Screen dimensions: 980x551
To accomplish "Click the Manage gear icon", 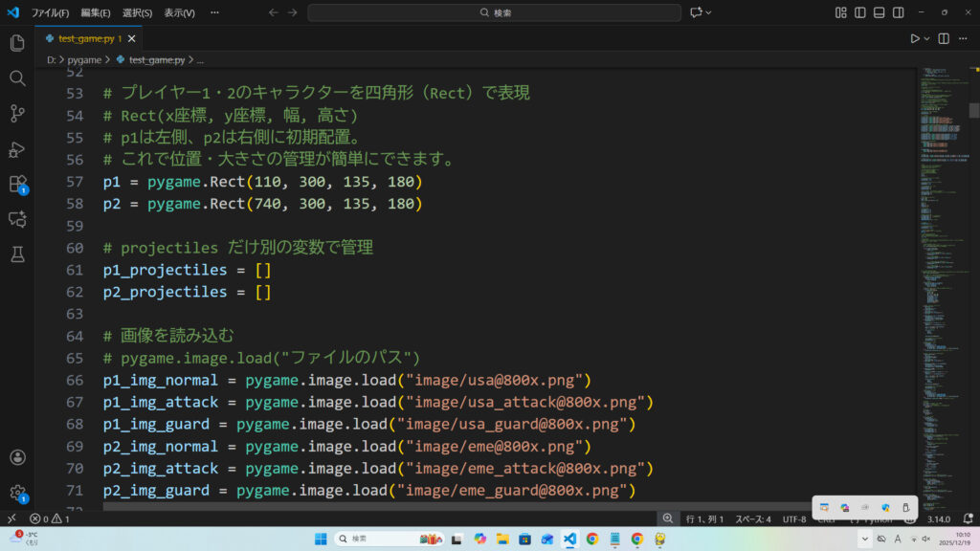I will pos(17,493).
